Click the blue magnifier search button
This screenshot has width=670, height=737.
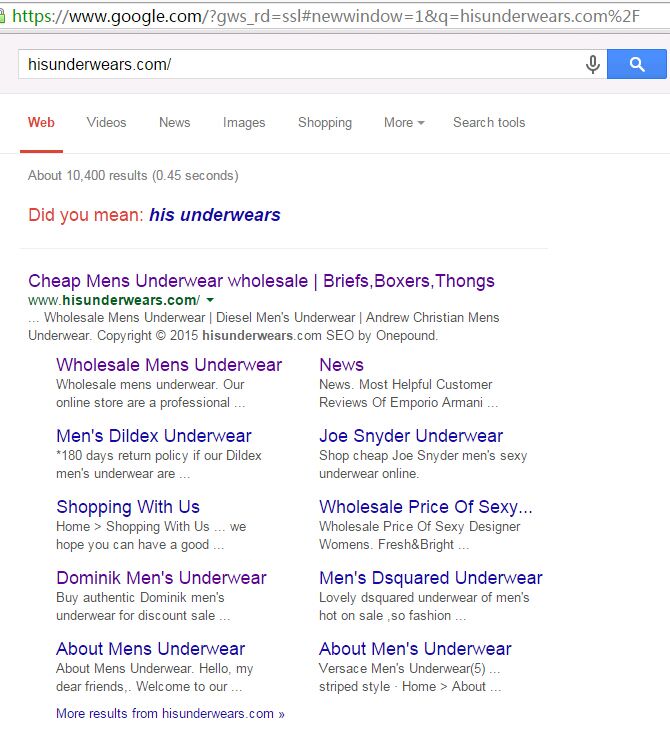click(637, 64)
